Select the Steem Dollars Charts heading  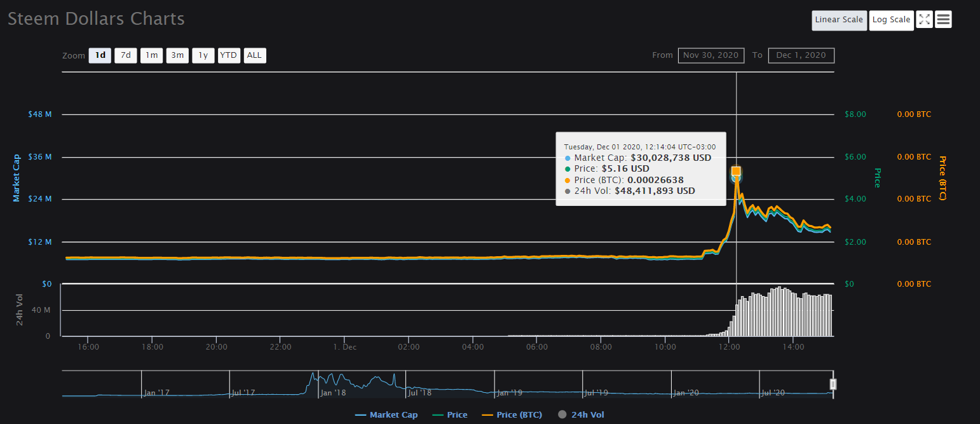96,18
